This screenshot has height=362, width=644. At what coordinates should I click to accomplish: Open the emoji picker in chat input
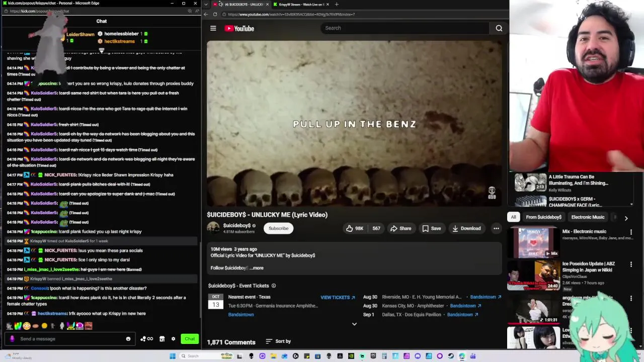click(x=128, y=339)
